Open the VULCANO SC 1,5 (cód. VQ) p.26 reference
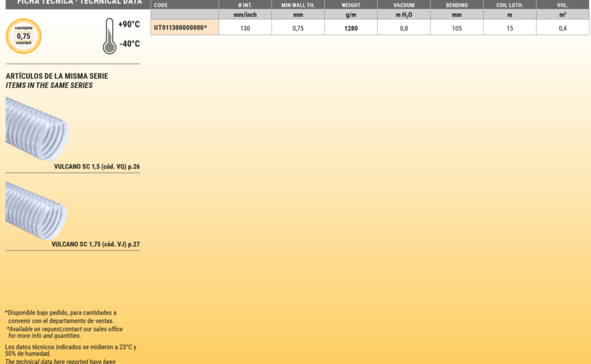The image size is (591, 364). [x=96, y=167]
